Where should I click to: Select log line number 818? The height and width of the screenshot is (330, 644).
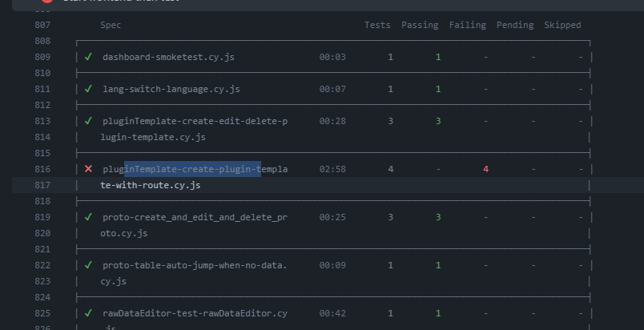tap(42, 201)
